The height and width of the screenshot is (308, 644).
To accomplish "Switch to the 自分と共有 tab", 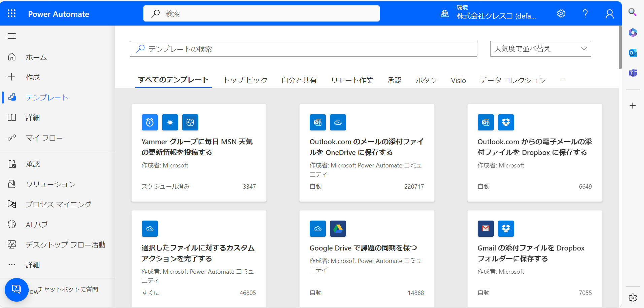I will pyautogui.click(x=299, y=80).
